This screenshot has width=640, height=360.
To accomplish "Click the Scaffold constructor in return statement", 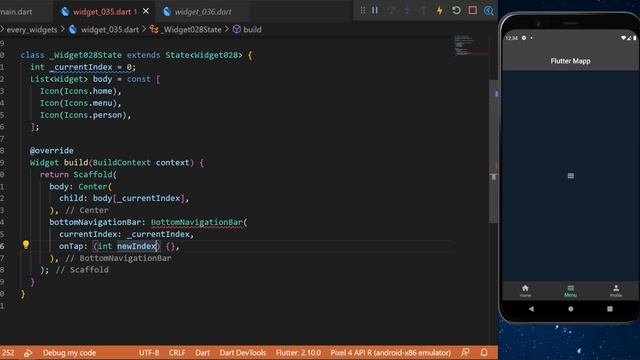I will 93,174.
